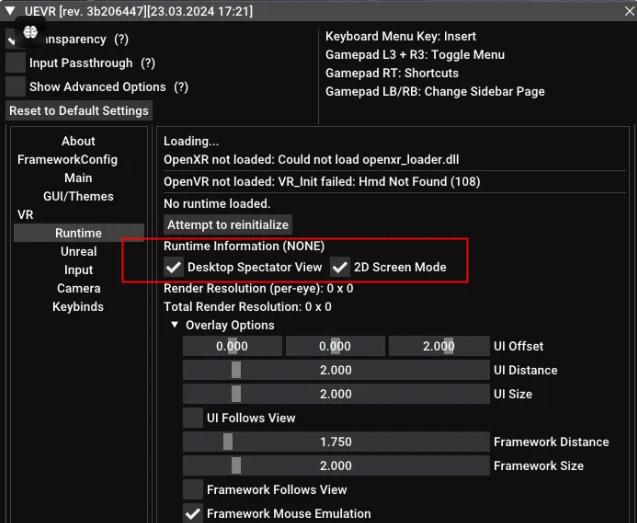Click the first UI Offset value field

point(232,346)
